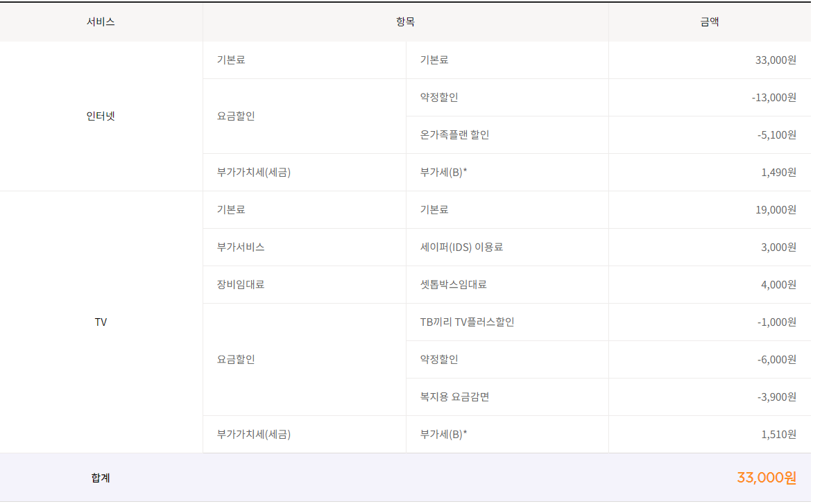Click the 1,510원 VAT amount
Viewport: 813px width, 504px height.
[778, 434]
